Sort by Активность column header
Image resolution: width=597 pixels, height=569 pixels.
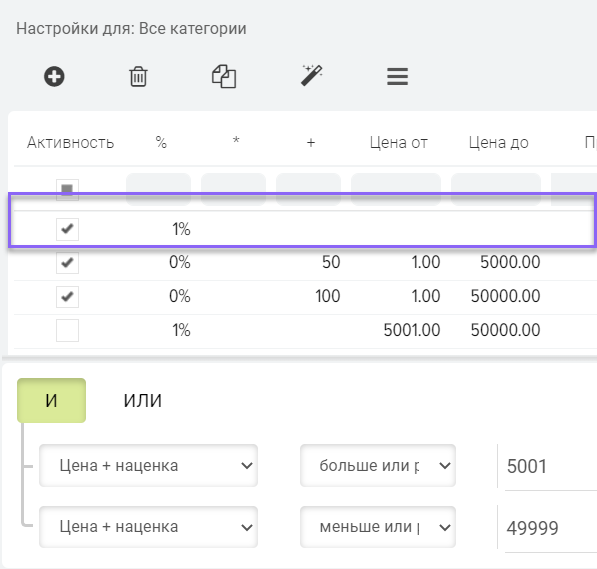[x=70, y=143]
